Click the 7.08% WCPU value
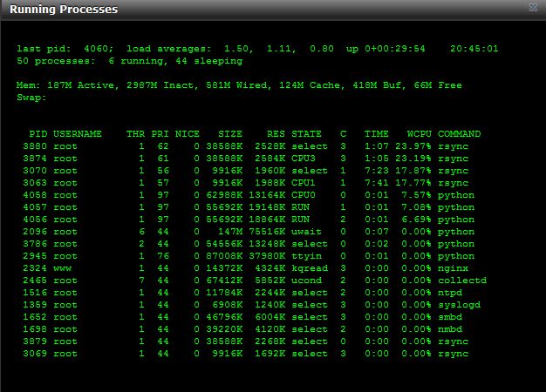The height and width of the screenshot is (392, 546). tap(416, 207)
